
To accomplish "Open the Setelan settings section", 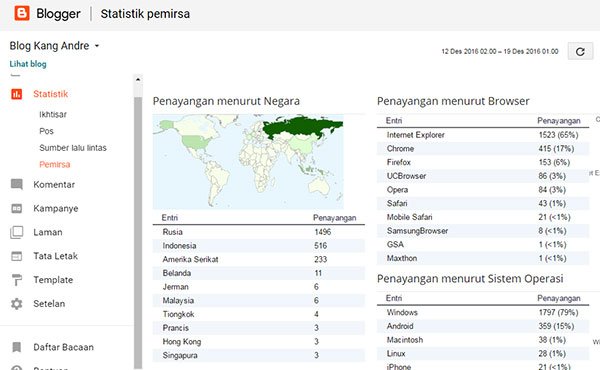I will [x=49, y=304].
